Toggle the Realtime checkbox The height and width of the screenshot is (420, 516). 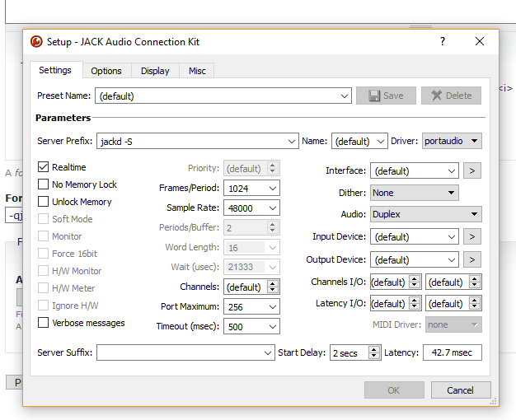[x=43, y=166]
